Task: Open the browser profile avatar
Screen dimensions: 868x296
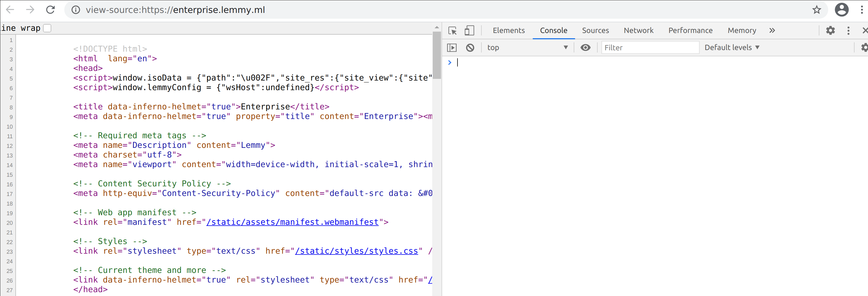Action: pyautogui.click(x=841, y=10)
